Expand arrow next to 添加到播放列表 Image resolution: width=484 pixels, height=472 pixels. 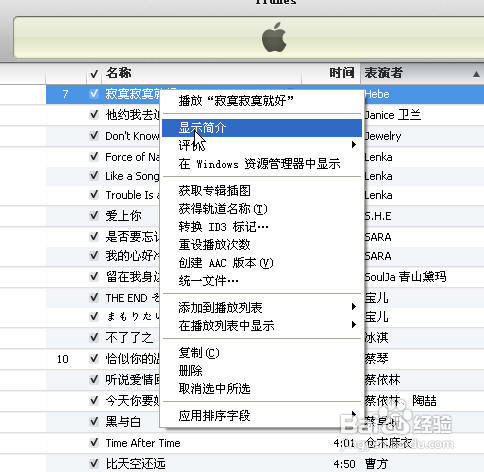[x=354, y=307]
